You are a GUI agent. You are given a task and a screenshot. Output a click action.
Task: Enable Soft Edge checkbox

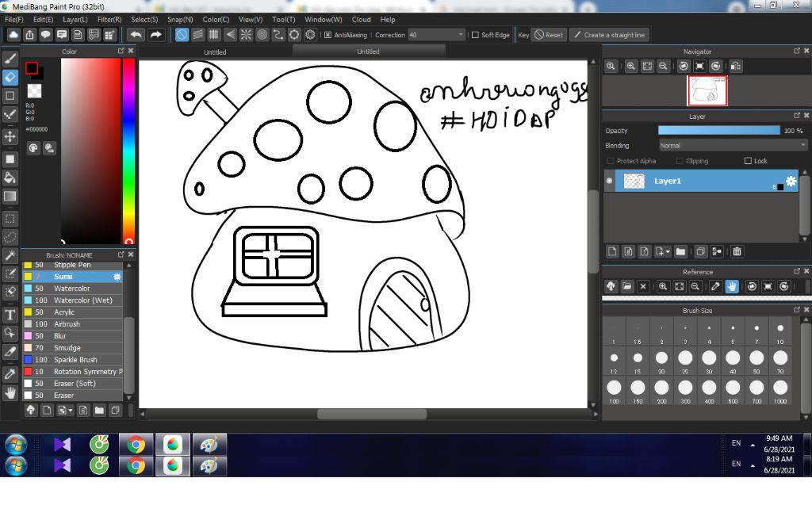475,35
